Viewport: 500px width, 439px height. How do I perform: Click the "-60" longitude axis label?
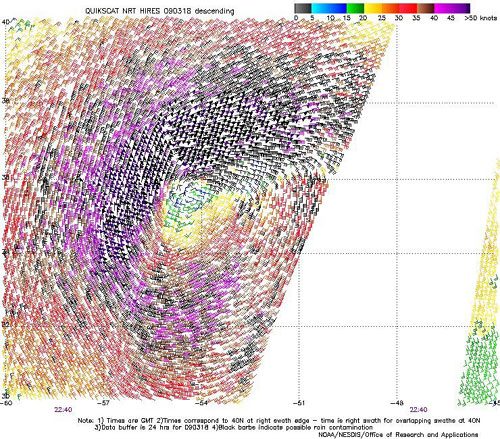[x=6, y=403]
